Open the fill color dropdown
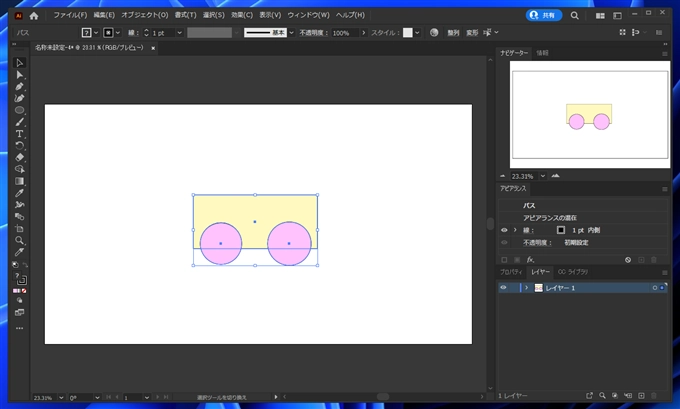 (96, 33)
